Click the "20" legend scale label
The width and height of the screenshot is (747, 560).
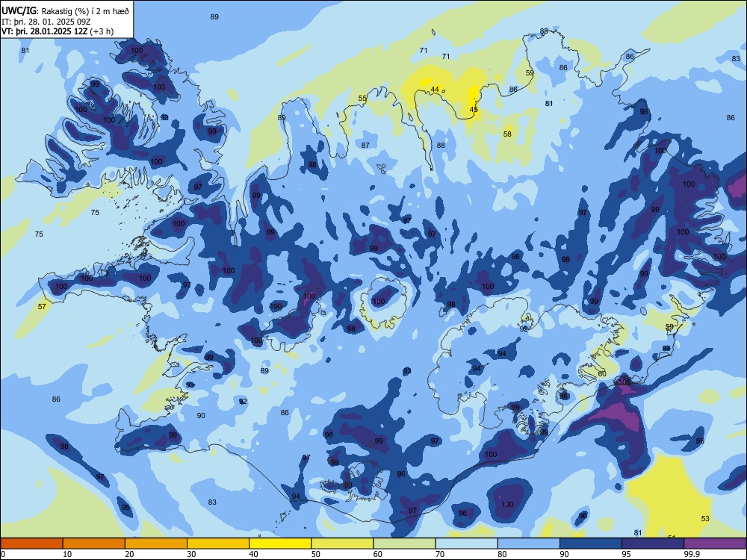[x=129, y=554]
